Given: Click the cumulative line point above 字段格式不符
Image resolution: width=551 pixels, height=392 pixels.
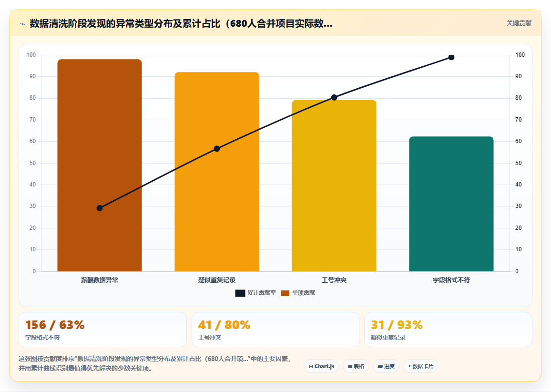Looking at the screenshot, I should (451, 57).
